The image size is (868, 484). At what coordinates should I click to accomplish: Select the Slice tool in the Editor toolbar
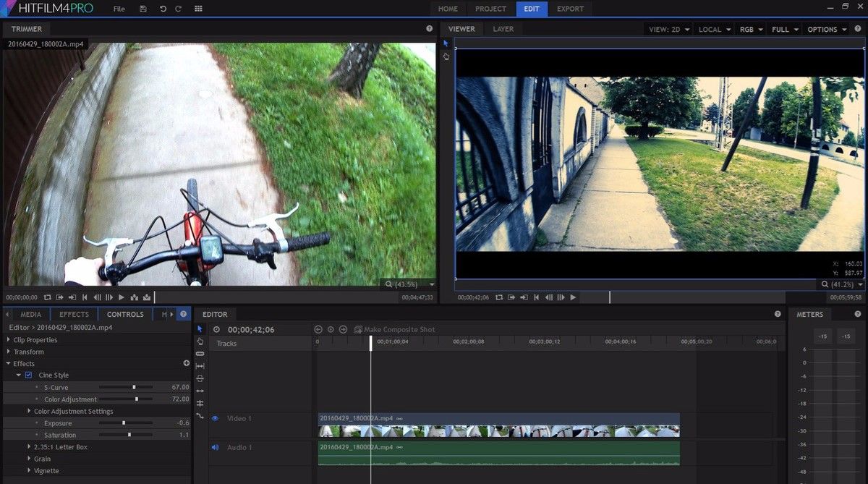[200, 354]
